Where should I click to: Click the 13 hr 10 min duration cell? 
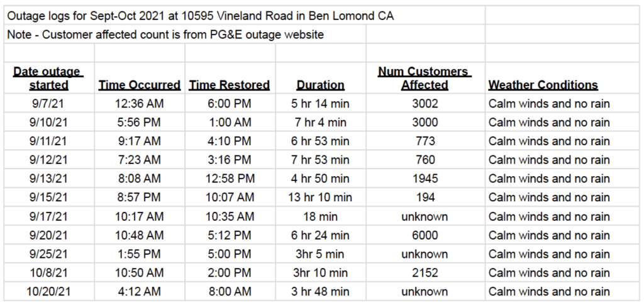(320, 197)
